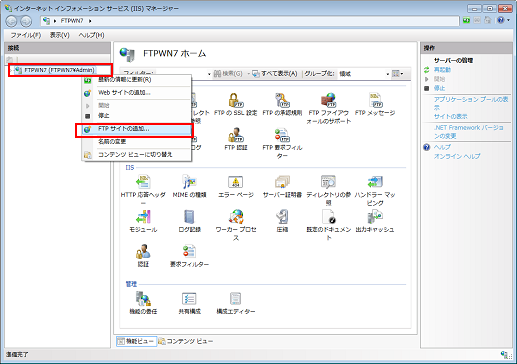Image resolution: width=517 pixels, height=364 pixels.
Task: Click the help icon in address bar
Action: click(501, 20)
